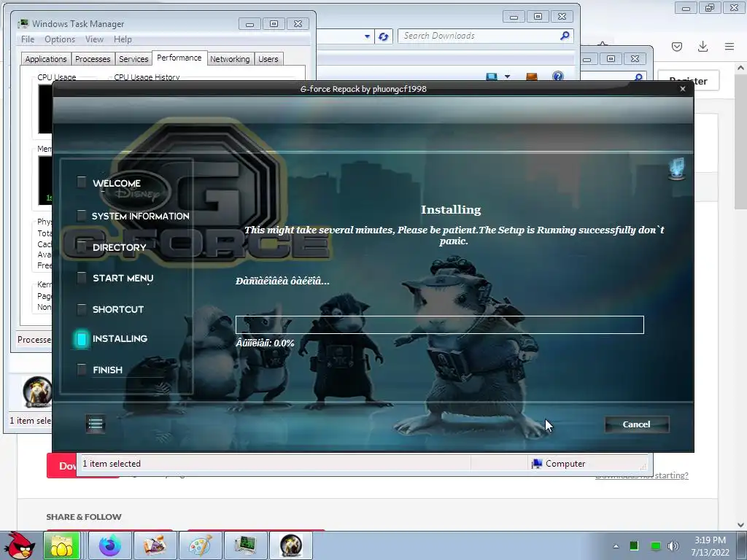Click the search magnifier in Downloads window
The image size is (747, 560).
coord(565,36)
